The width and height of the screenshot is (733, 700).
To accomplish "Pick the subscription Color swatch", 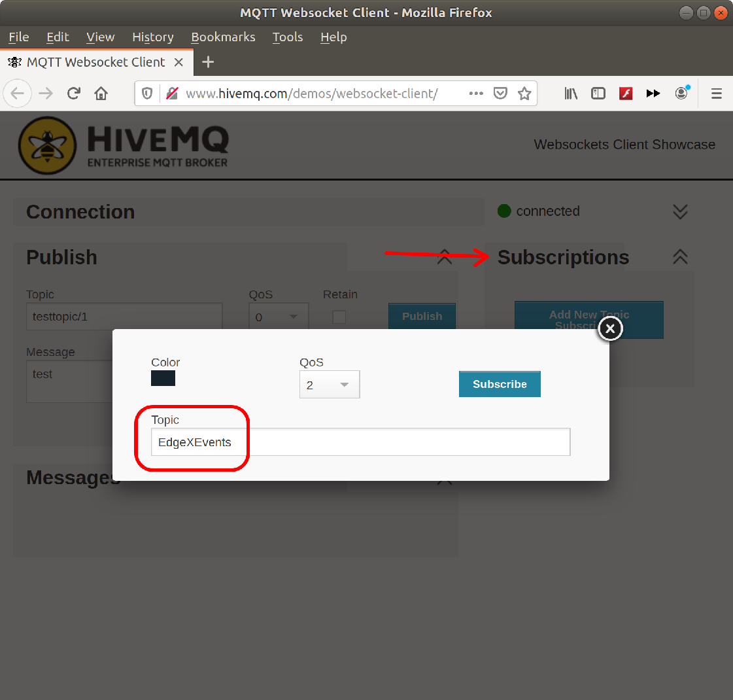I will [163, 378].
